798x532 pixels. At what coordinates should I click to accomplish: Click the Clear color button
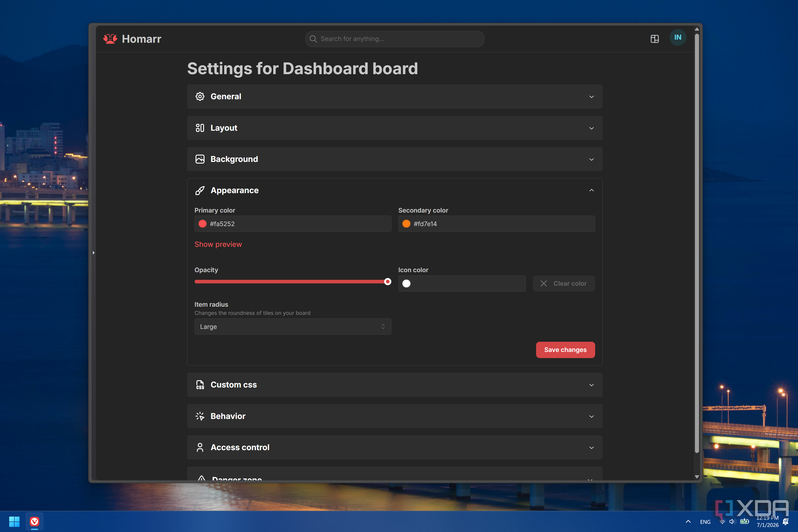tap(563, 283)
